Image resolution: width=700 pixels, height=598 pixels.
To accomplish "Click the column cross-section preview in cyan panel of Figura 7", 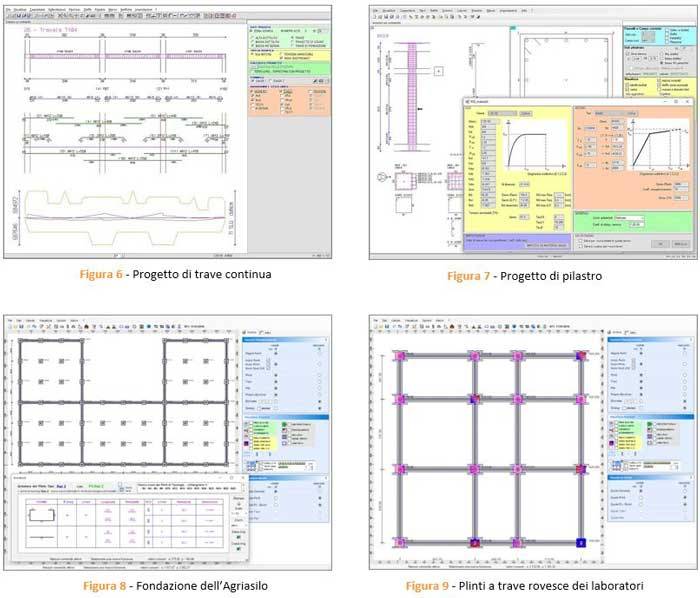I will point(649,37).
